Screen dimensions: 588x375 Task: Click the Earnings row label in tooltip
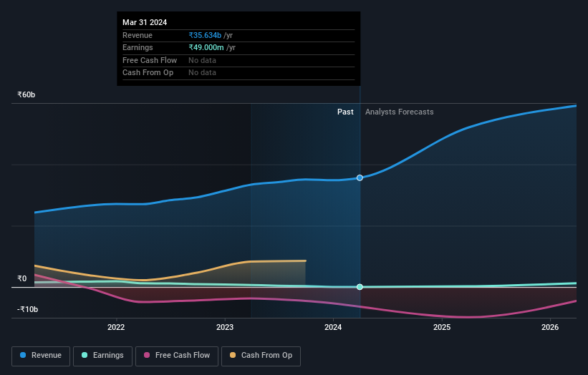[138, 47]
